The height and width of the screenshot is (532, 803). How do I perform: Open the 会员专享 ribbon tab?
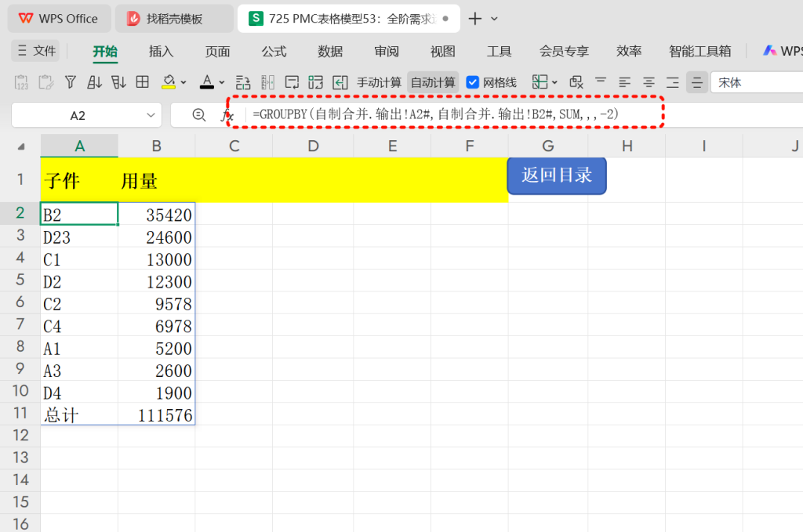pos(564,51)
